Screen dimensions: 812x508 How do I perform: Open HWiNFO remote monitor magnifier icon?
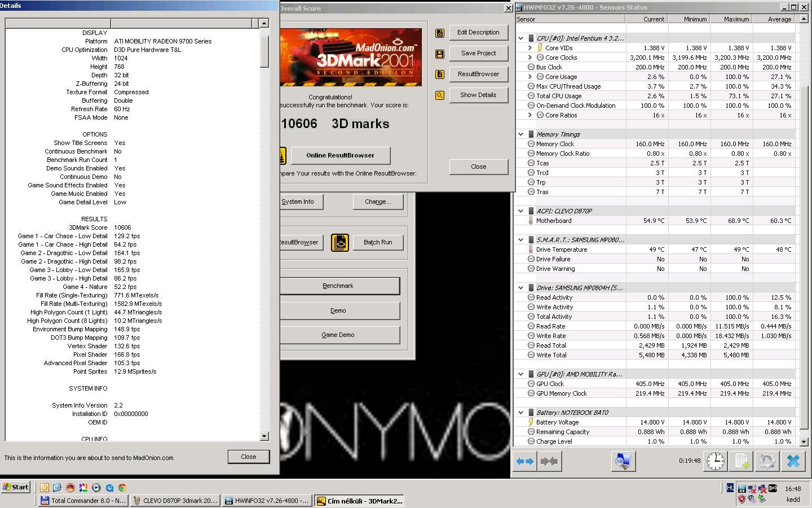[623, 461]
